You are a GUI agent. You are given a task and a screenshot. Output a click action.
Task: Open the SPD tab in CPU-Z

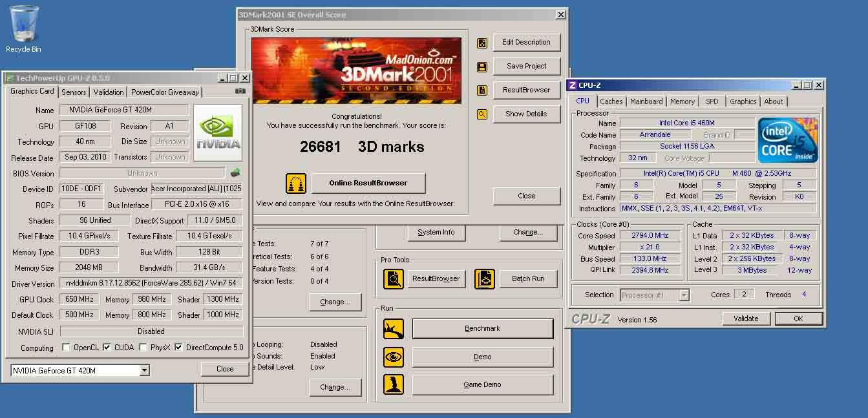(x=712, y=101)
